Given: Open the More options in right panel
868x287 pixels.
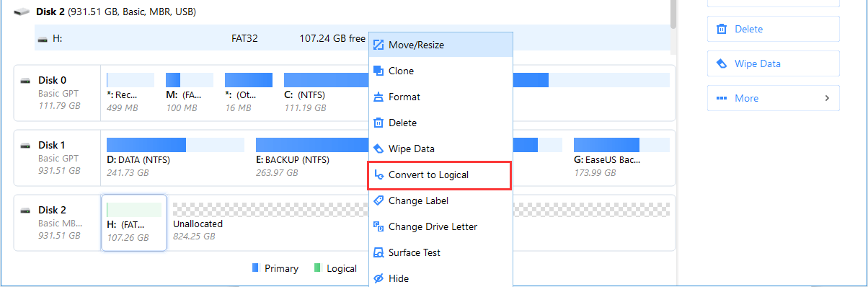Looking at the screenshot, I should pyautogui.click(x=774, y=98).
